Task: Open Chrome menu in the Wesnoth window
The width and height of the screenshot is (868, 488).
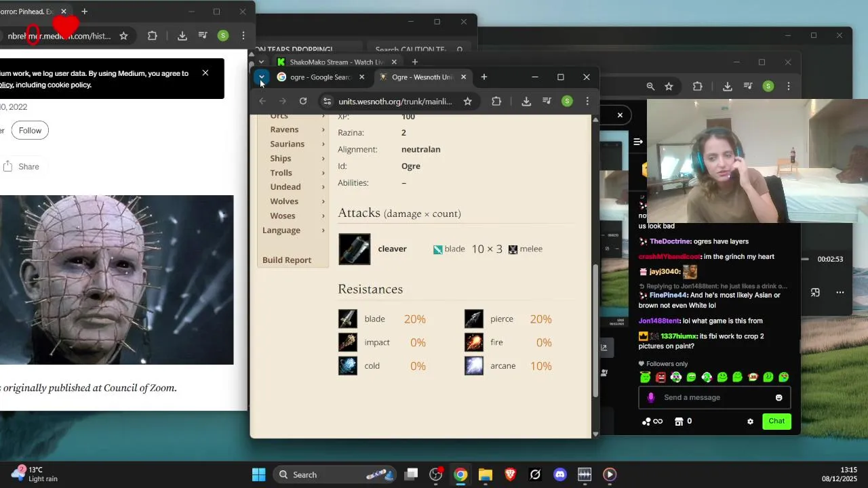Action: [587, 101]
